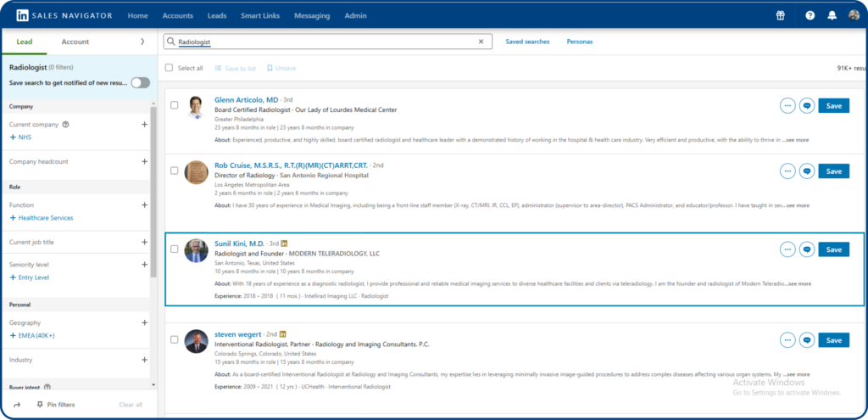The image size is (868, 420).
Task: Open Messaging in top navigation
Action: point(312,15)
